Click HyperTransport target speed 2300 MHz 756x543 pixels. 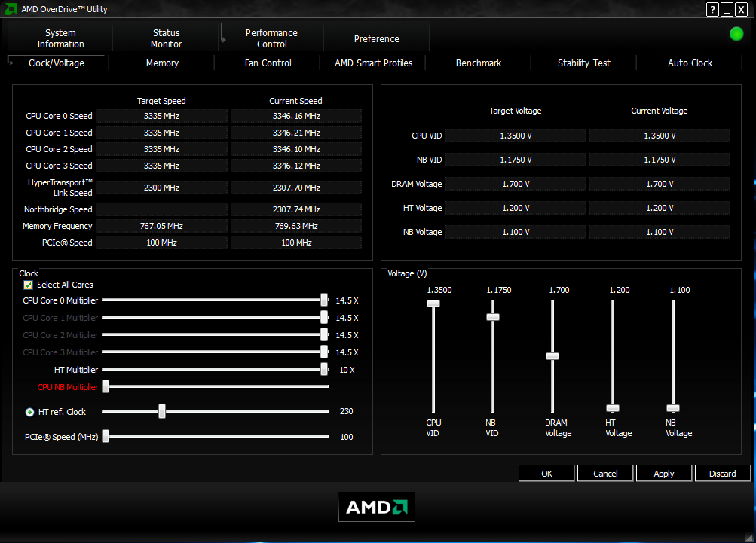(161, 188)
